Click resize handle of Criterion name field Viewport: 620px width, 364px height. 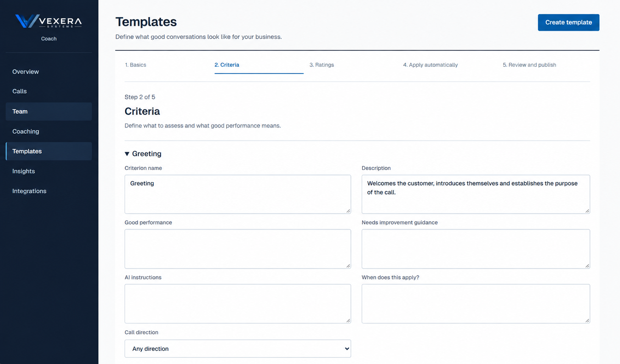(348, 211)
